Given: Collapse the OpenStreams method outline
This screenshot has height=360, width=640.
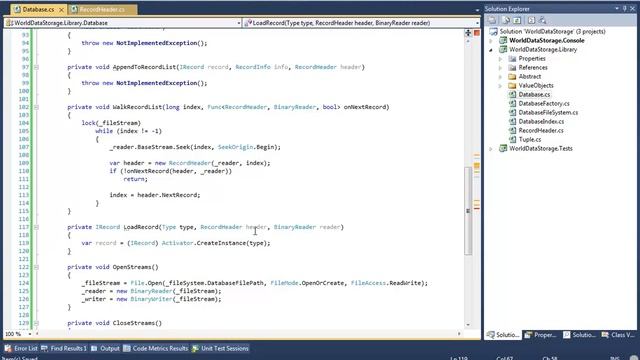Looking at the screenshot, I should pyautogui.click(x=36, y=267).
